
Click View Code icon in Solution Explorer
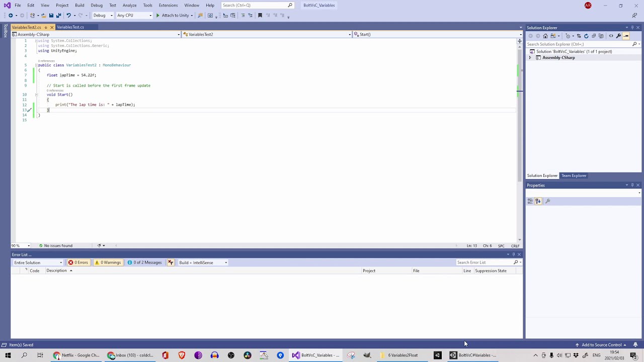[611, 36]
